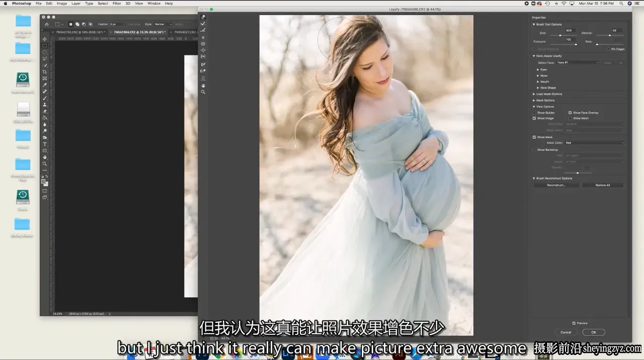Select the Hand tool in Liquify toolbar

(203, 85)
